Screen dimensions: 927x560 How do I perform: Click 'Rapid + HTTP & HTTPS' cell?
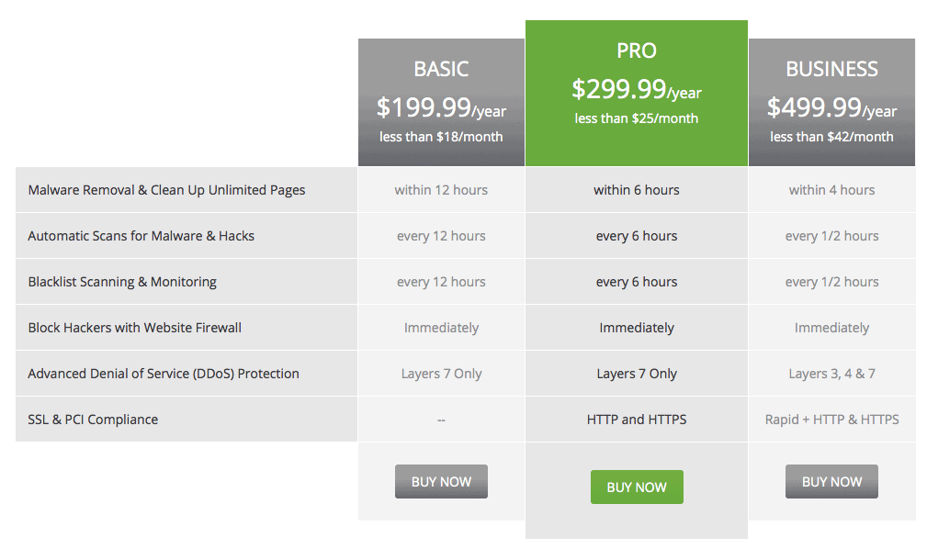pyautogui.click(x=831, y=420)
